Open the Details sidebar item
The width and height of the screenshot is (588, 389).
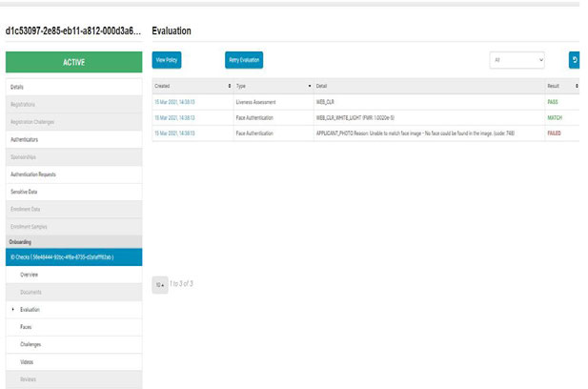tap(71, 87)
